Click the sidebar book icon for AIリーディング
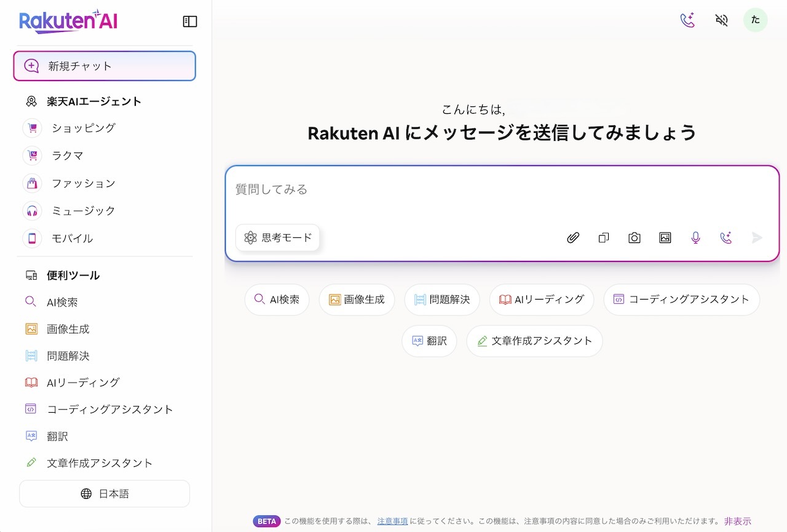The width and height of the screenshot is (787, 532). 31,383
